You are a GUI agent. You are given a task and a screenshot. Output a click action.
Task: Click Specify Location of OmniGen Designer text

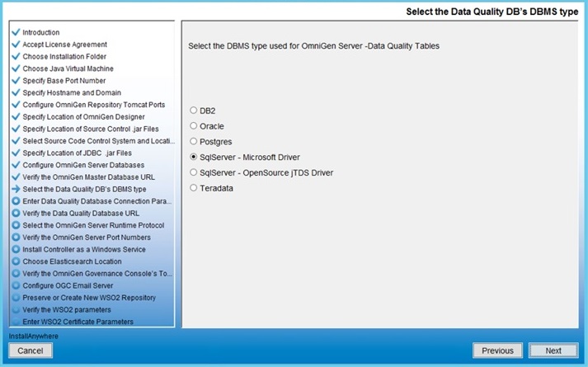click(83, 116)
